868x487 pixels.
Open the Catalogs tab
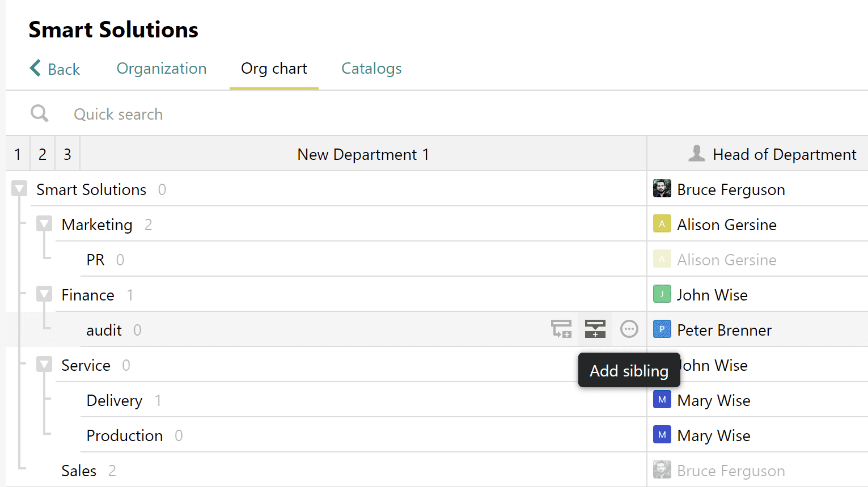coord(371,69)
